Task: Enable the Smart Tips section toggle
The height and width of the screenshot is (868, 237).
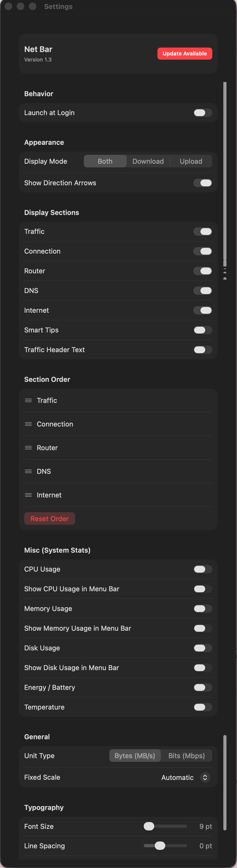Action: [203, 330]
